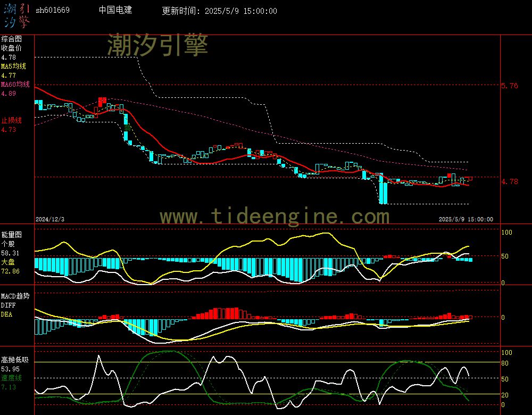Click the 个股 legend label
The width and height of the screenshot is (532, 415).
(x=8, y=244)
